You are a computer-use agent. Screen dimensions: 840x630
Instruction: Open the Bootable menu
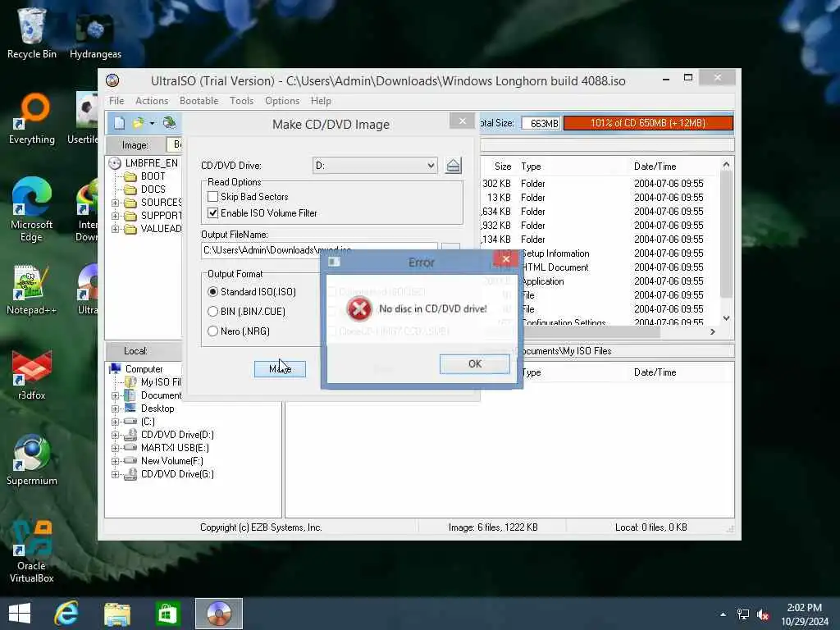coord(199,101)
